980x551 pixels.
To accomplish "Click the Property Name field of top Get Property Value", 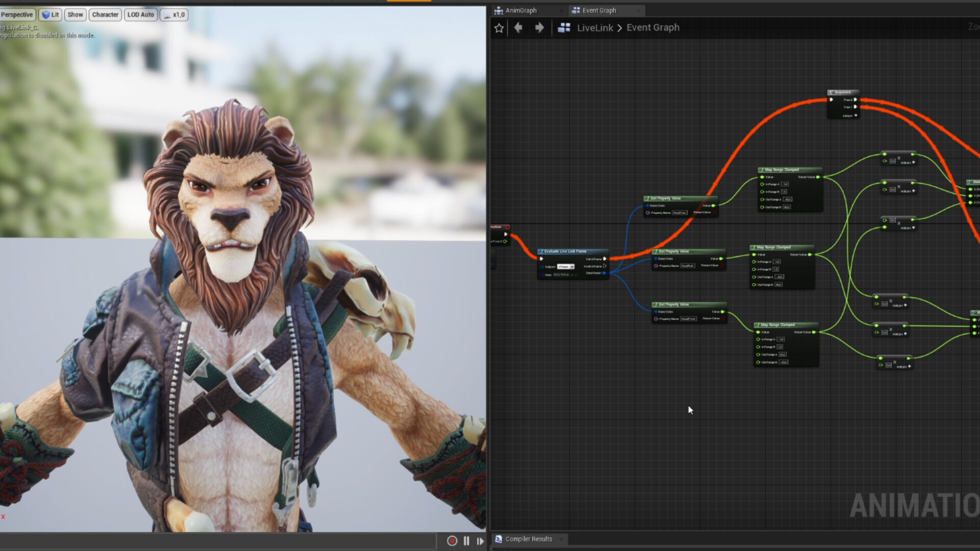I will pos(679,213).
